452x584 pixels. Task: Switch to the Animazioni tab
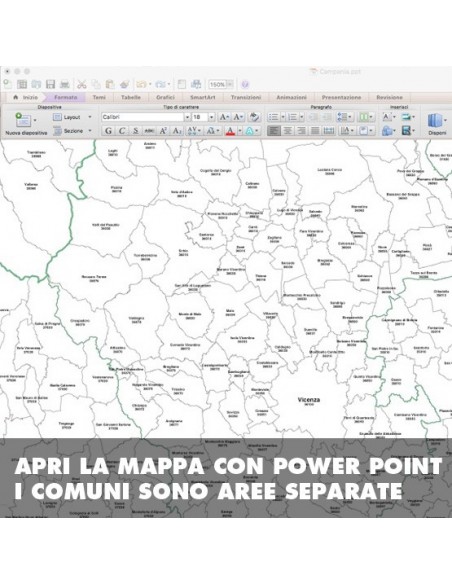292,97
